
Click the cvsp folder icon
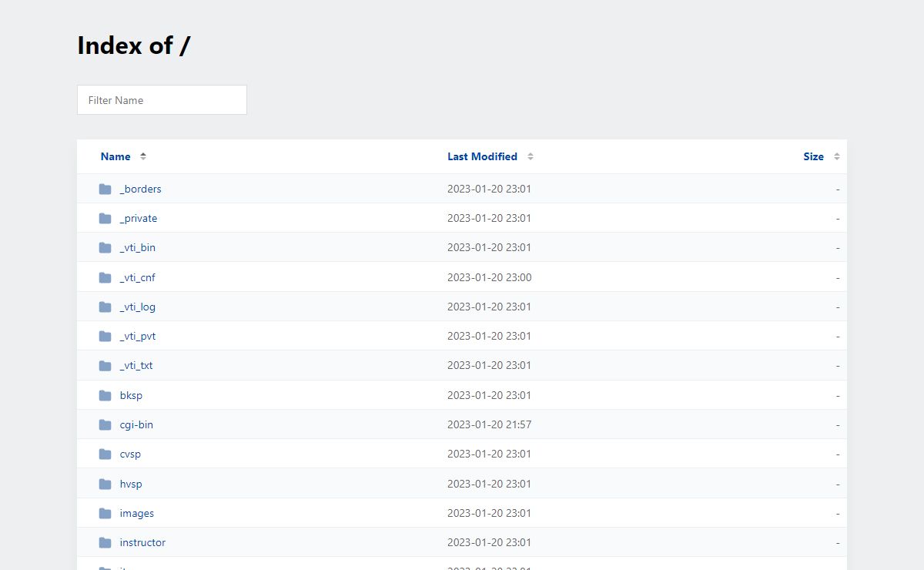105,454
